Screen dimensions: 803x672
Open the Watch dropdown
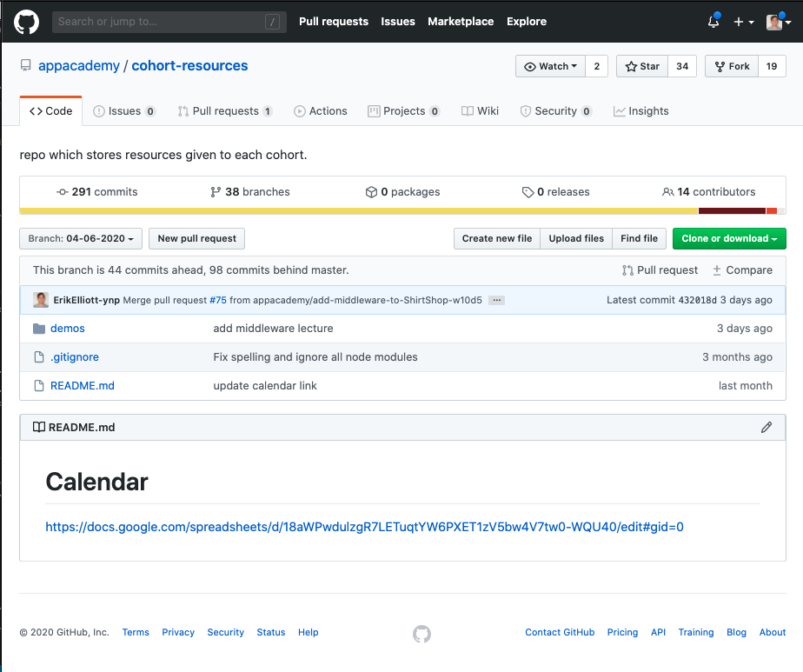(550, 66)
